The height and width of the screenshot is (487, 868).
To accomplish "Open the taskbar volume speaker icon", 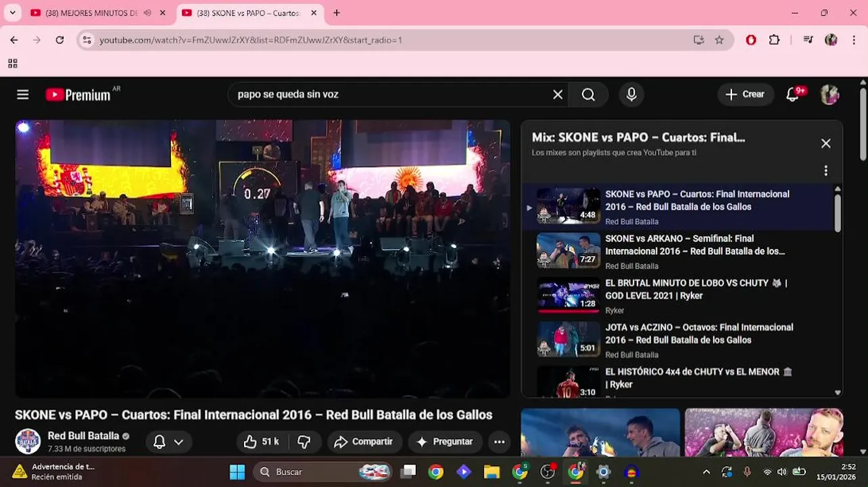I will point(782,472).
